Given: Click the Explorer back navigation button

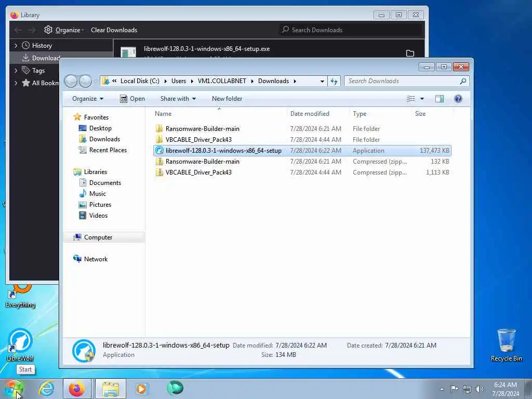Looking at the screenshot, I should coord(71,81).
